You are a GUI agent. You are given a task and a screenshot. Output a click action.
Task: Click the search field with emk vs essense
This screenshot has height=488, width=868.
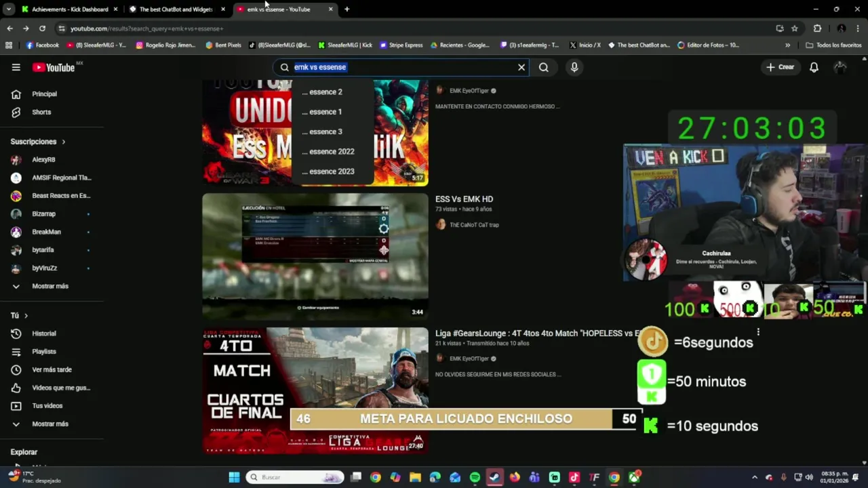[x=400, y=67]
